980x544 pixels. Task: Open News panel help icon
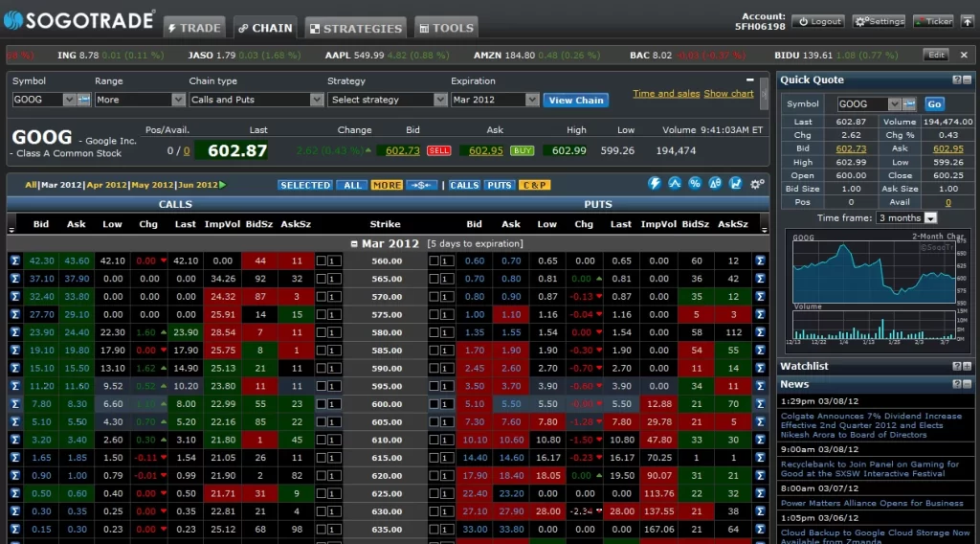[x=956, y=385]
